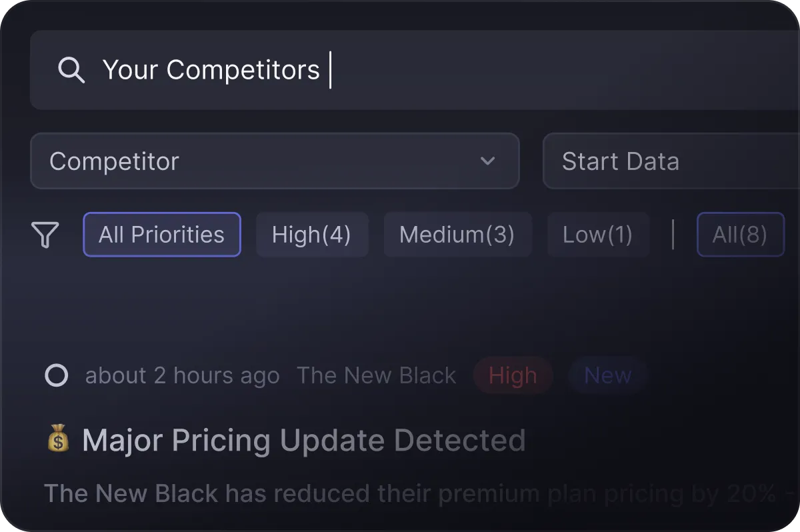Viewport: 800px width, 532px height.
Task: Click The New Black competitor name
Action: (377, 375)
